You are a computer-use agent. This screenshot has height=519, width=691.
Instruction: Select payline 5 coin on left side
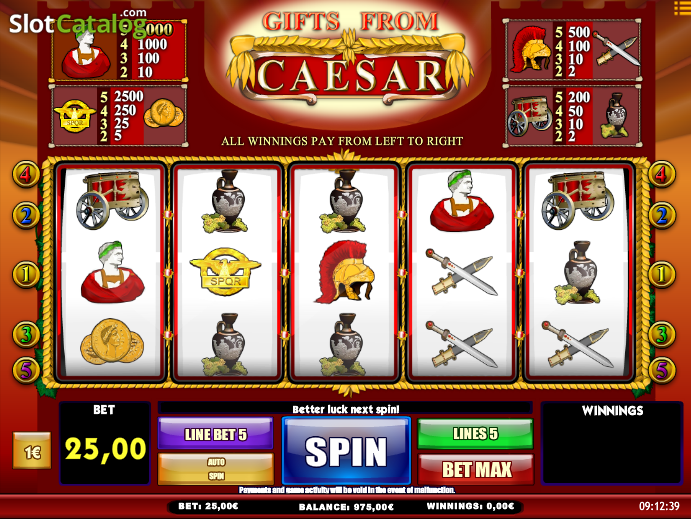26,370
